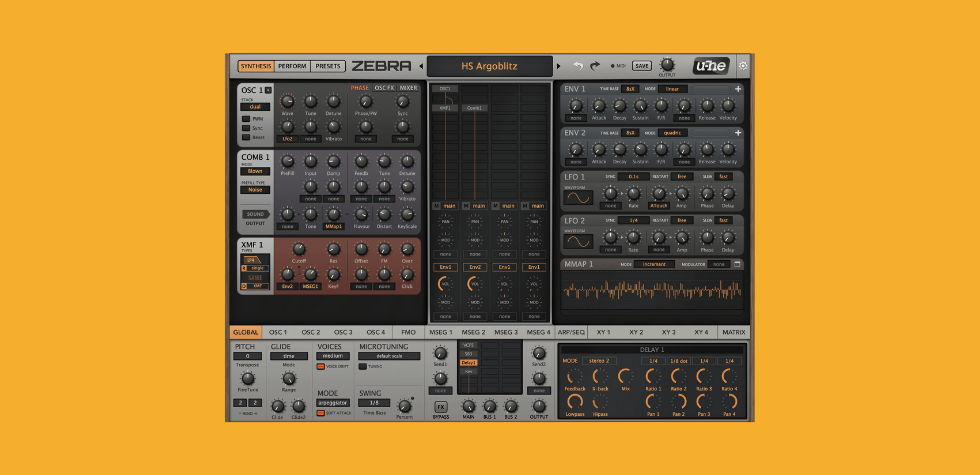Enable the Sync checkbox in OSC 1
The height and width of the screenshot is (475, 980).
(x=245, y=128)
